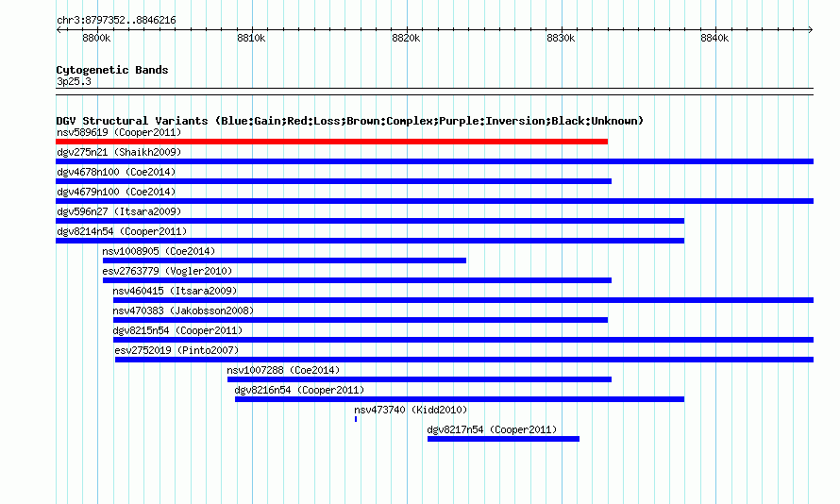Click the DGV Structural Variants track title
The height and width of the screenshot is (504, 840).
350,121
